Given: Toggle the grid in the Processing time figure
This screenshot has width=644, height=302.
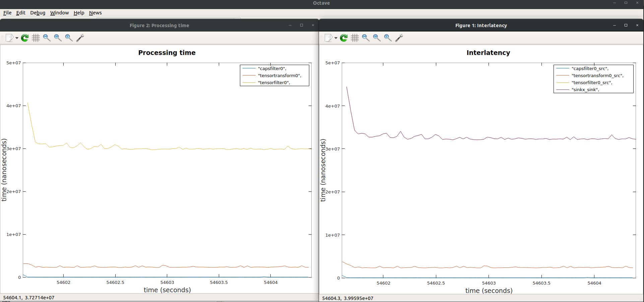Looking at the screenshot, I should pyautogui.click(x=36, y=38).
